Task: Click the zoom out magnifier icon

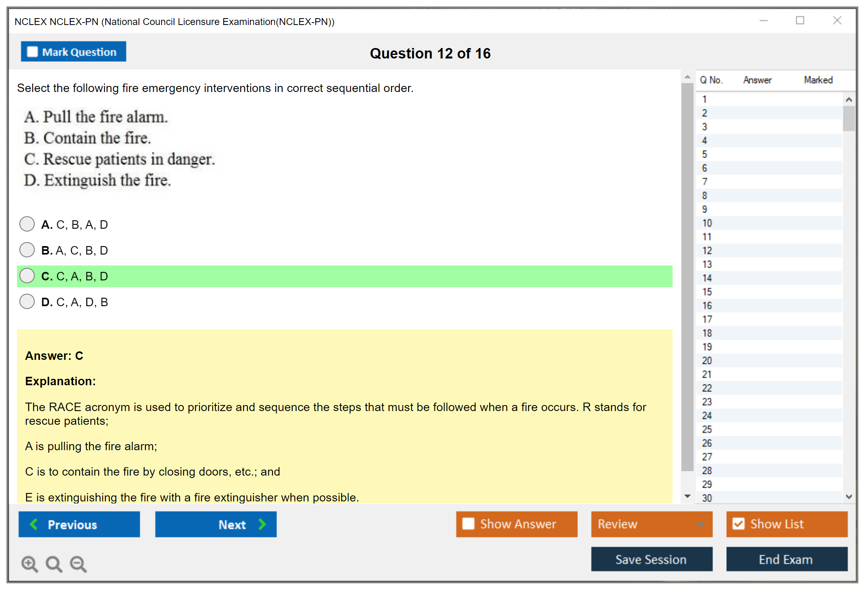Action: click(x=78, y=564)
